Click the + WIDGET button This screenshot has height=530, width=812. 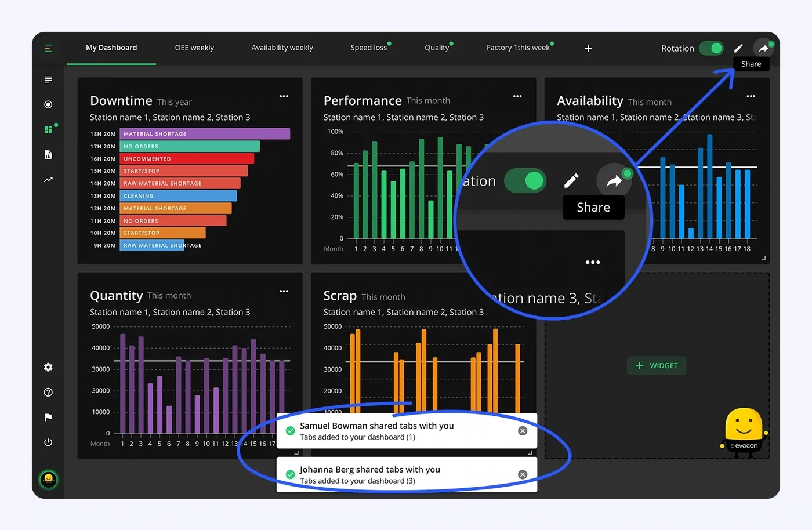pos(657,365)
